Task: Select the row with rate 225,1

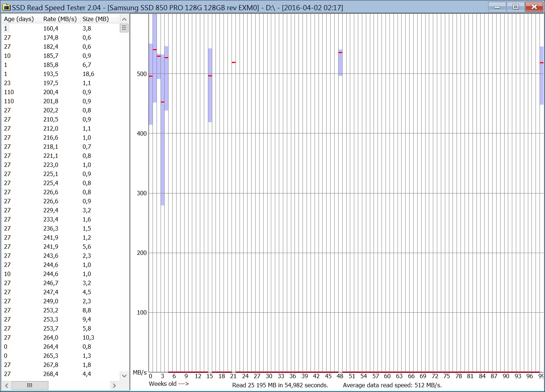Action: [61, 174]
